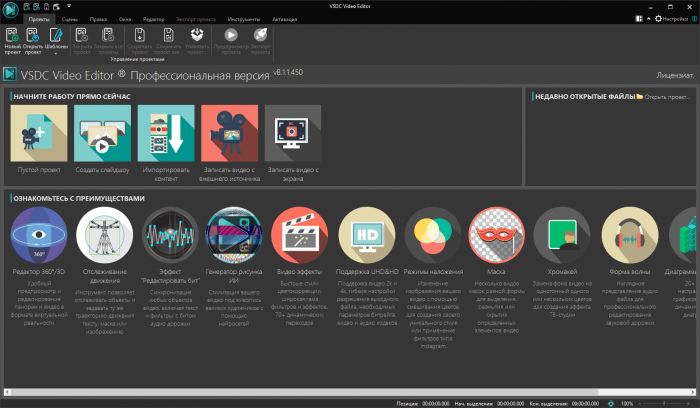
Task: Open the Редактор ribbon tab
Action: pyautogui.click(x=154, y=19)
